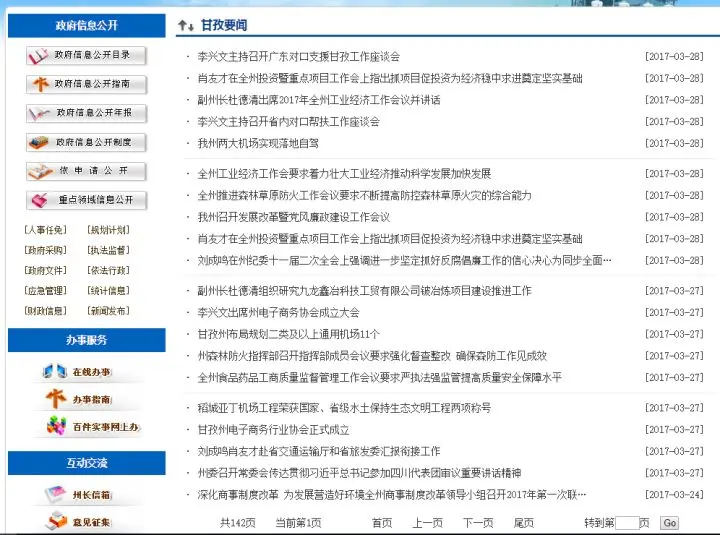Open article 甘孜州电子商务行业协会正式成立
720x535 pixels.
point(273,430)
